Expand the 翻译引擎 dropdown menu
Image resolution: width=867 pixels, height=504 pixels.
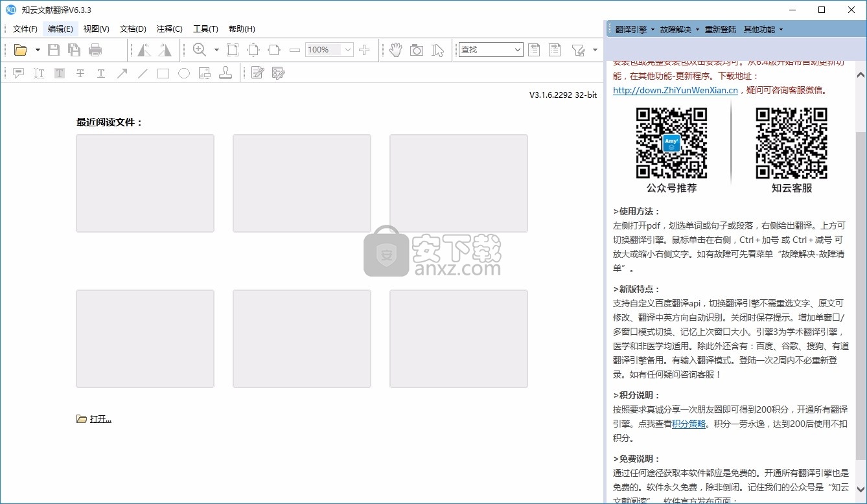635,29
